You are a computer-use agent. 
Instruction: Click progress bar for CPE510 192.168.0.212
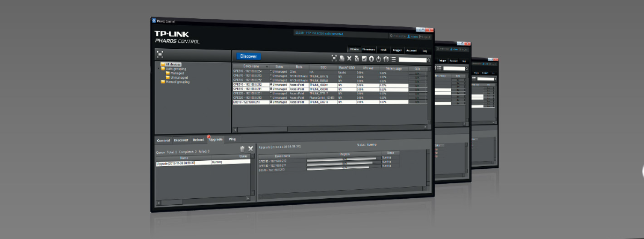[x=341, y=159]
